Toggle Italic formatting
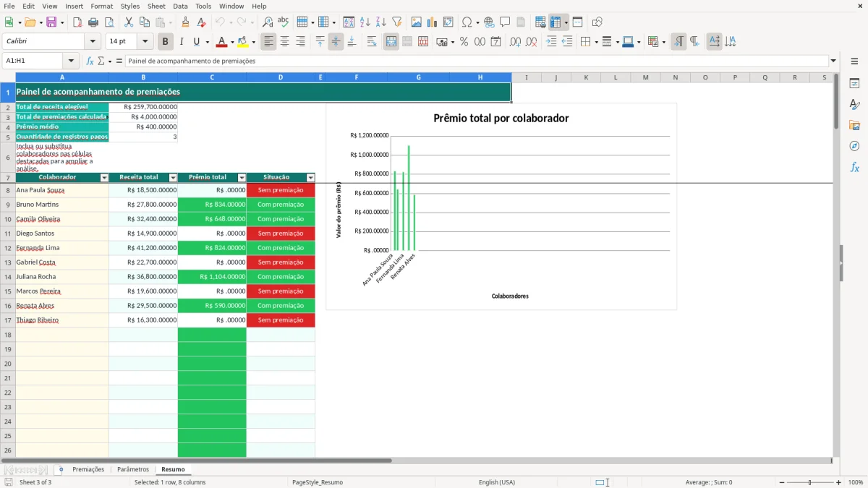The width and height of the screenshot is (868, 488). 182,42
